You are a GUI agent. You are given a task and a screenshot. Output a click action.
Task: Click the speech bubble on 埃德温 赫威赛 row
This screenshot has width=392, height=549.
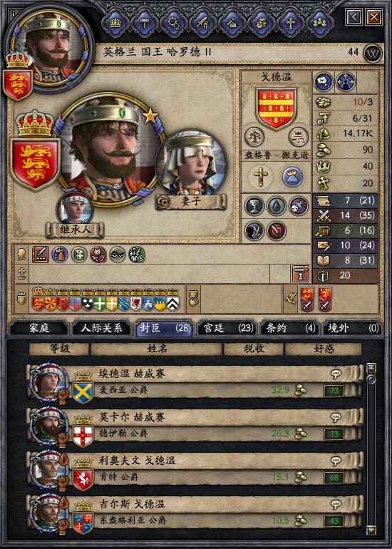tap(336, 374)
